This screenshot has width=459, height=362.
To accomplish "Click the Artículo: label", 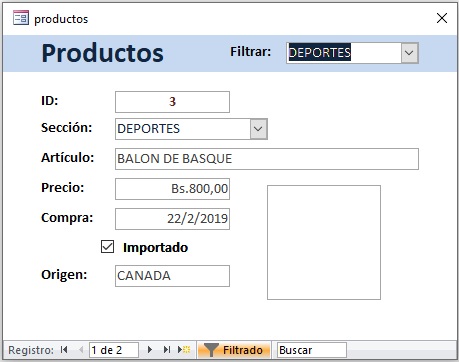I will (x=68, y=157).
